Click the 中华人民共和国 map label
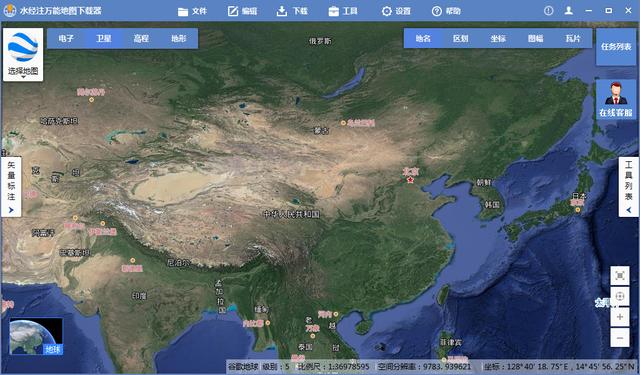Viewport: 640px width, 375px height. [x=291, y=214]
